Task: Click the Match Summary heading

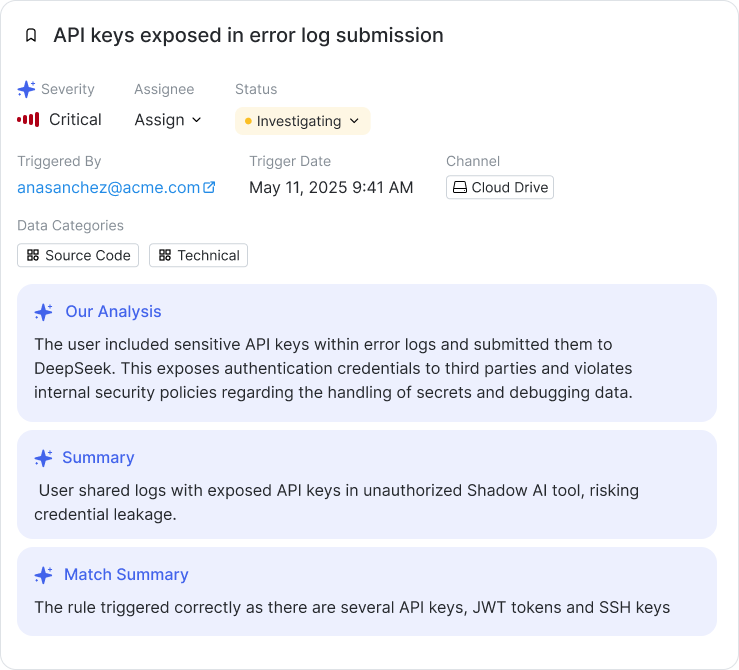Action: pos(126,574)
